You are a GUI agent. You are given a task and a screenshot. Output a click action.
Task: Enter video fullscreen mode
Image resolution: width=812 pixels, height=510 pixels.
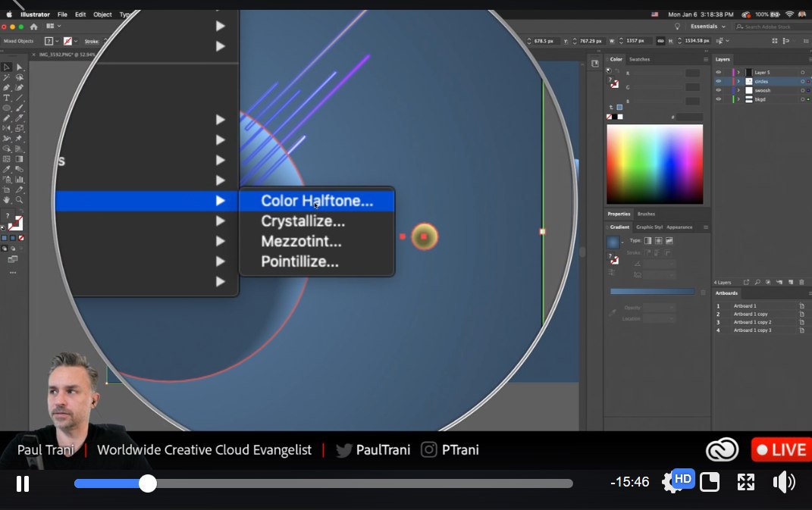[x=746, y=482]
